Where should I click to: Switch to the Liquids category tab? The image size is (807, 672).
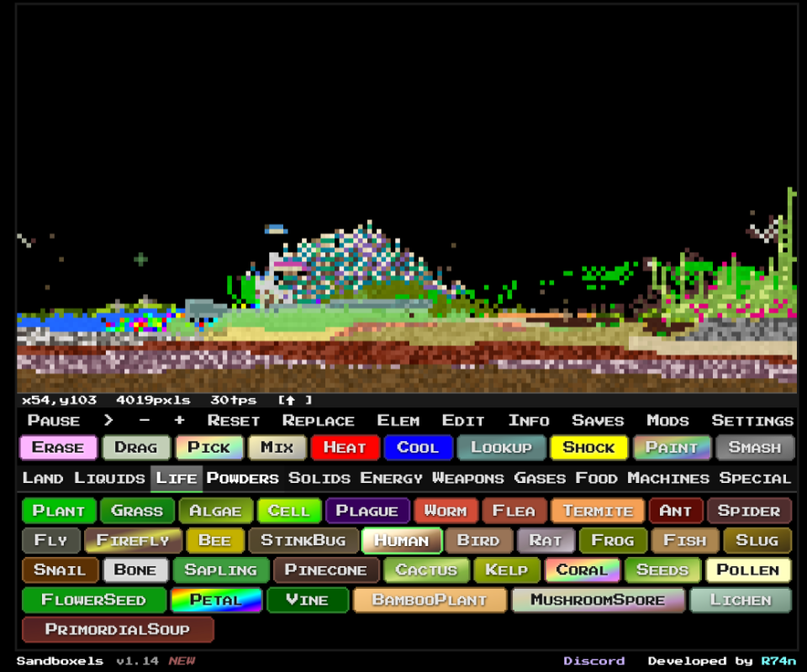coord(109,478)
